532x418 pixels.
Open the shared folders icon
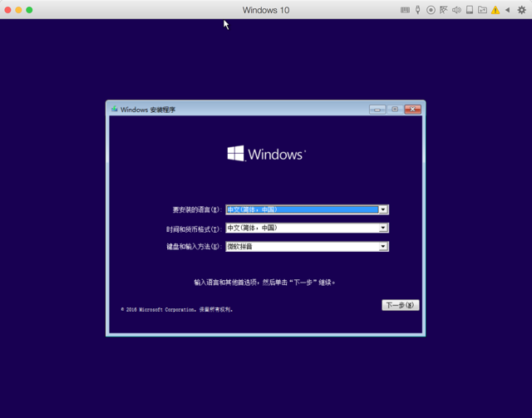482,10
